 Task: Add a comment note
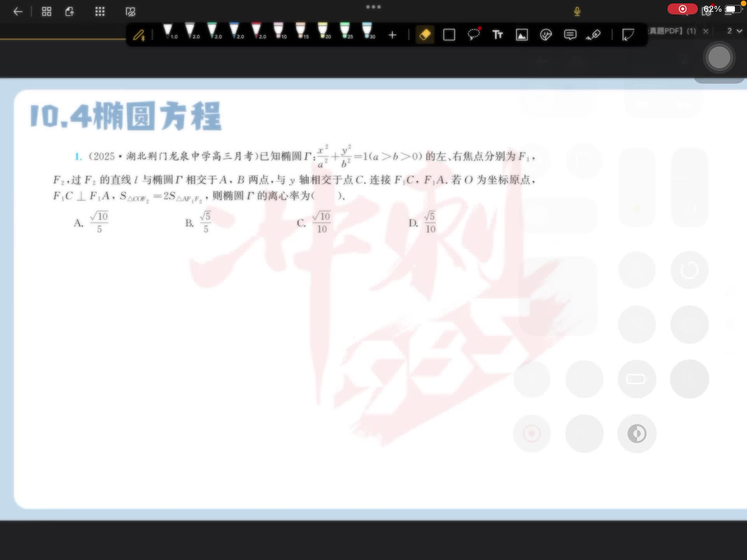click(570, 35)
